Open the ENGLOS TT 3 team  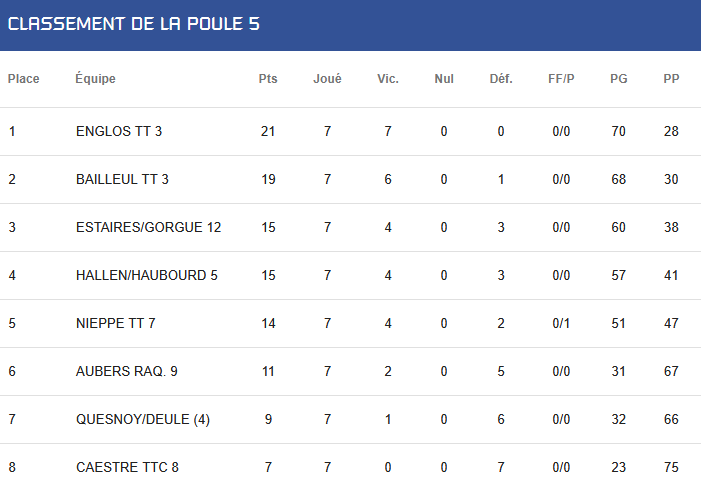(119, 131)
